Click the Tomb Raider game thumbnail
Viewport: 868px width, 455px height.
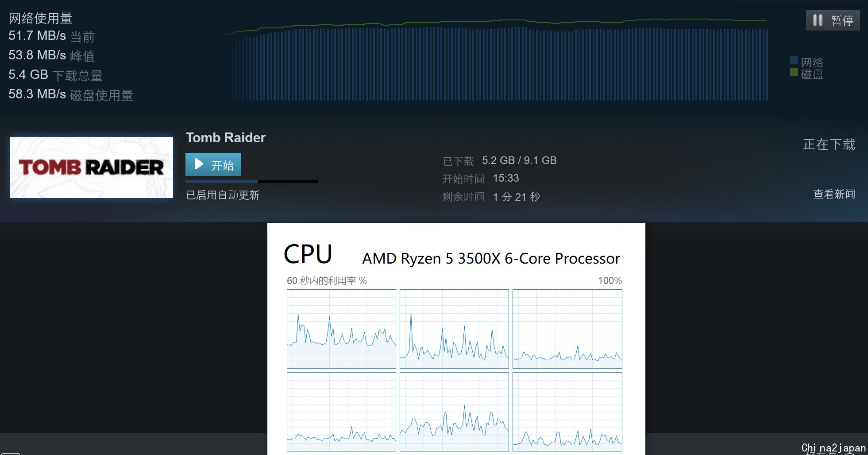[92, 167]
